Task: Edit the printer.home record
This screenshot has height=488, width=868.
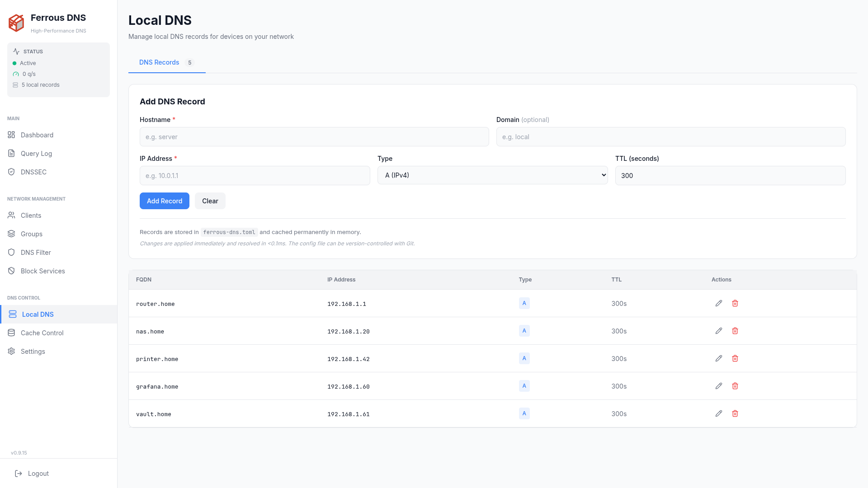Action: tap(719, 358)
